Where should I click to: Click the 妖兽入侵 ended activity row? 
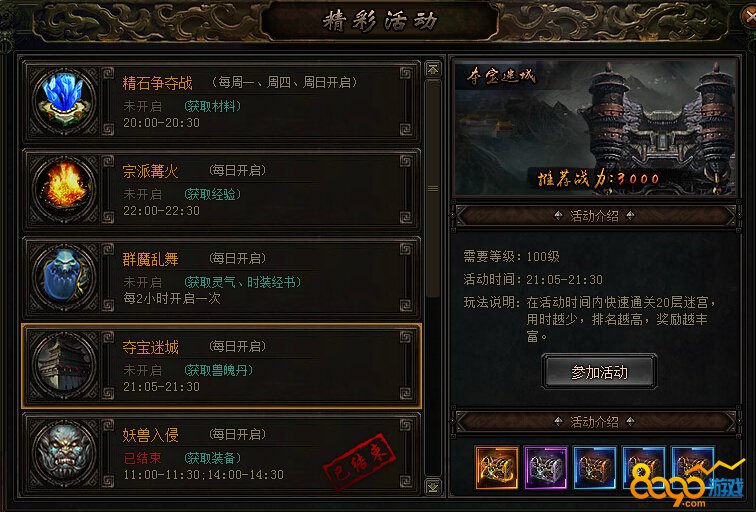pyautogui.click(x=221, y=453)
